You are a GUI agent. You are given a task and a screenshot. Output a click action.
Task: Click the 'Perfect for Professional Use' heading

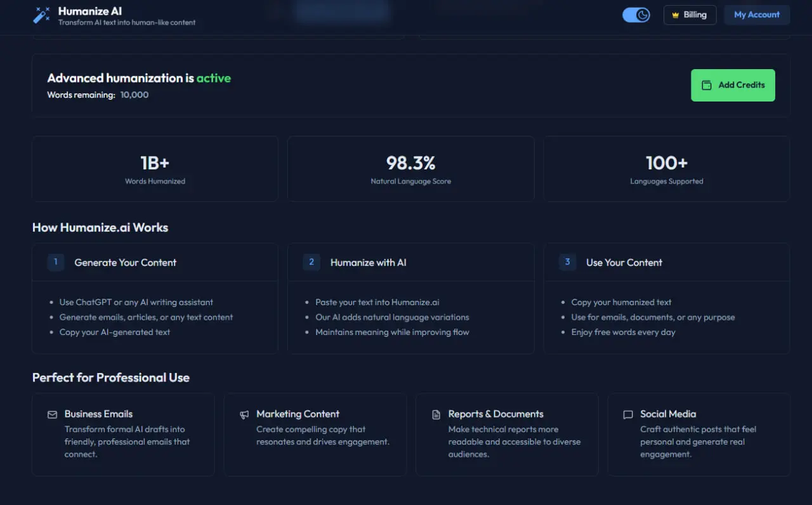(111, 377)
